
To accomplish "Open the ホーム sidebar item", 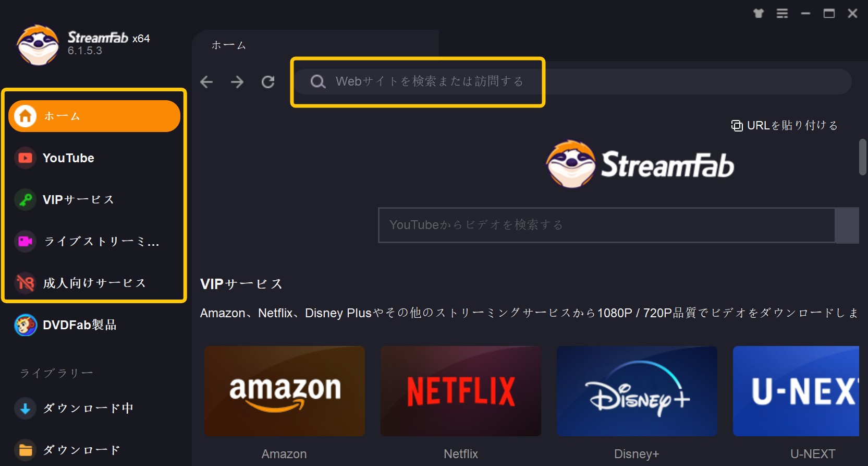I will 94,116.
